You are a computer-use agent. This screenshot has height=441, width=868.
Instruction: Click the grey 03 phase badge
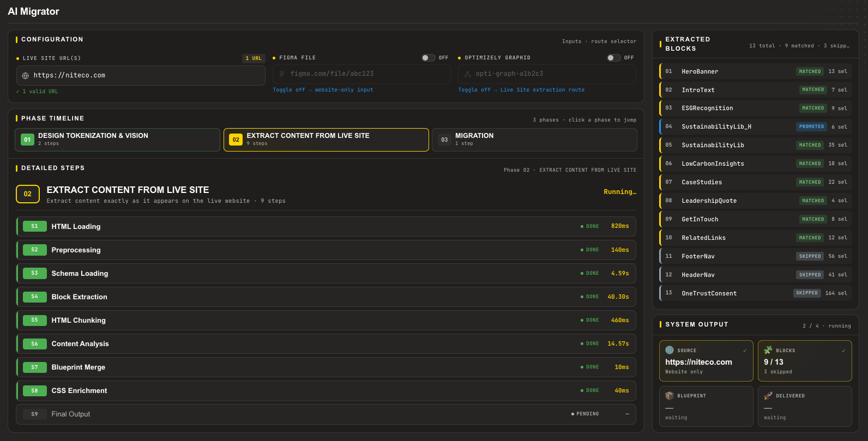444,140
